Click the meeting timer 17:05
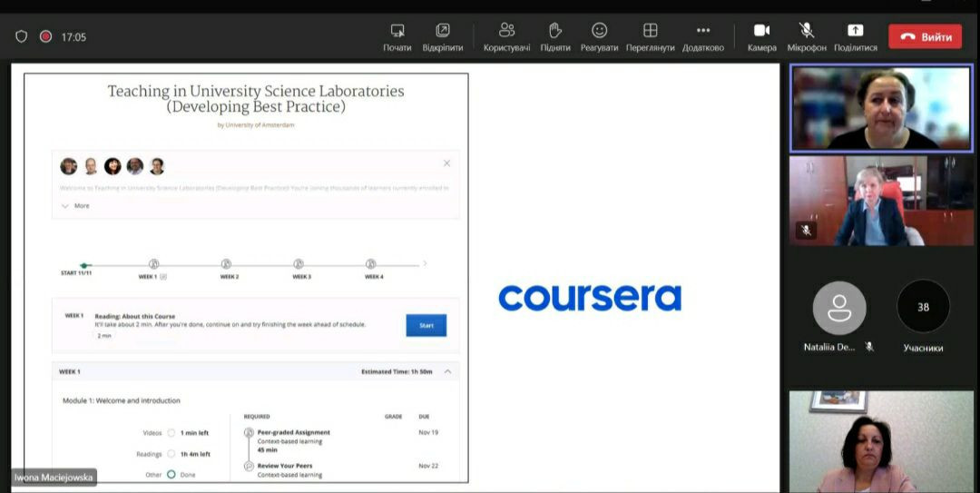This screenshot has height=493, width=980. pos(73,37)
